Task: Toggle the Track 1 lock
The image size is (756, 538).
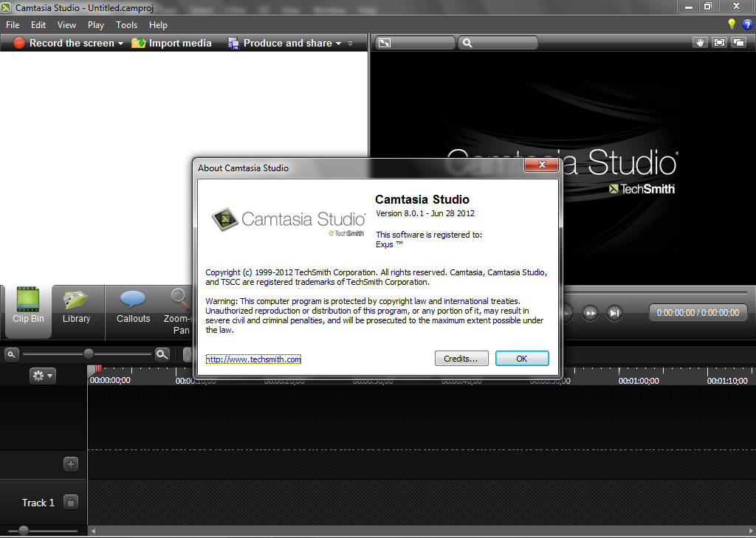Action: point(71,503)
